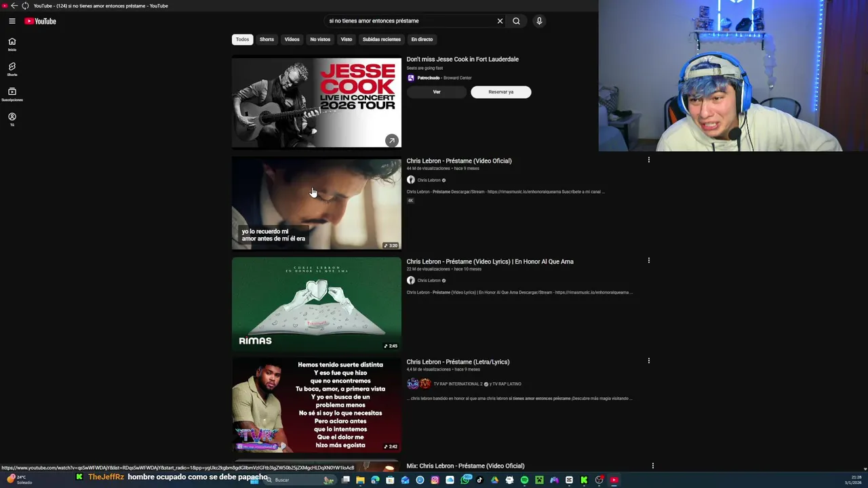Open Google Drive from the taskbar
The width and height of the screenshot is (868, 488).
494,480
